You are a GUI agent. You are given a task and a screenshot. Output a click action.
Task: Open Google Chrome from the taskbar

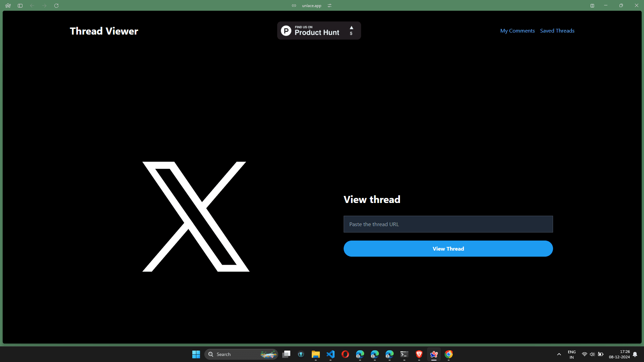449,354
